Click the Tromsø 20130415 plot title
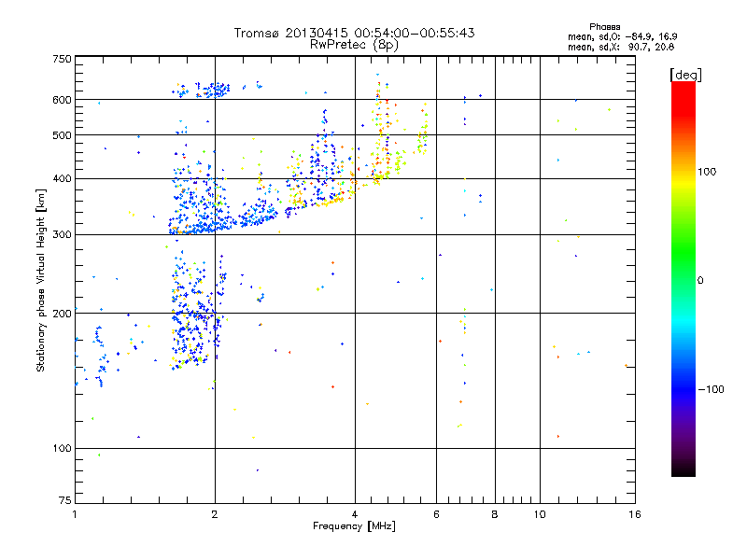This screenshot has width=747, height=560. [354, 33]
